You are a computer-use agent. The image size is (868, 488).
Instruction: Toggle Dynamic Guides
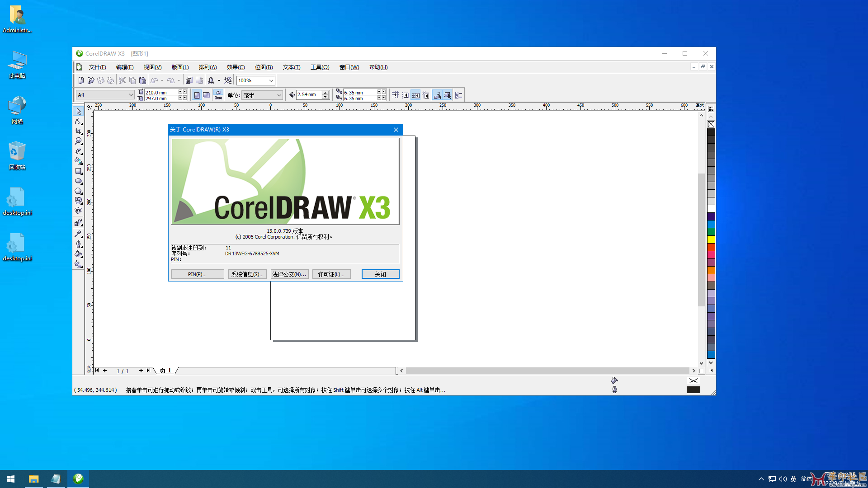tap(426, 95)
